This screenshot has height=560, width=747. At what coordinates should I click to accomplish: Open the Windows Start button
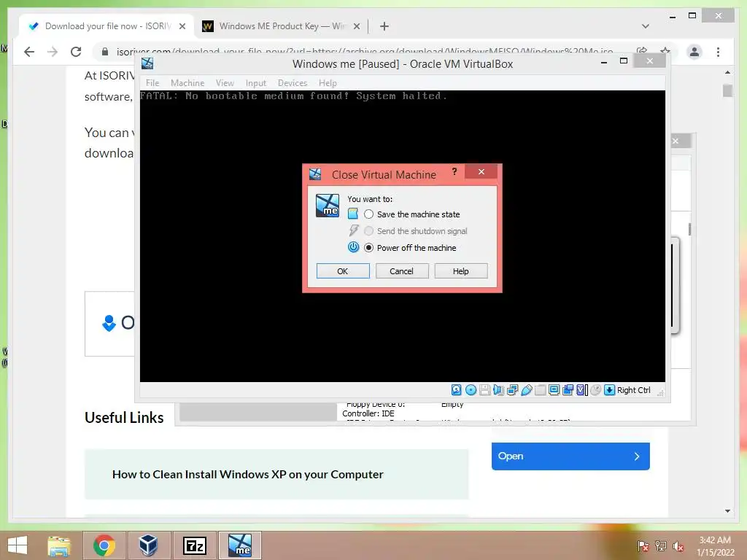pyautogui.click(x=18, y=545)
